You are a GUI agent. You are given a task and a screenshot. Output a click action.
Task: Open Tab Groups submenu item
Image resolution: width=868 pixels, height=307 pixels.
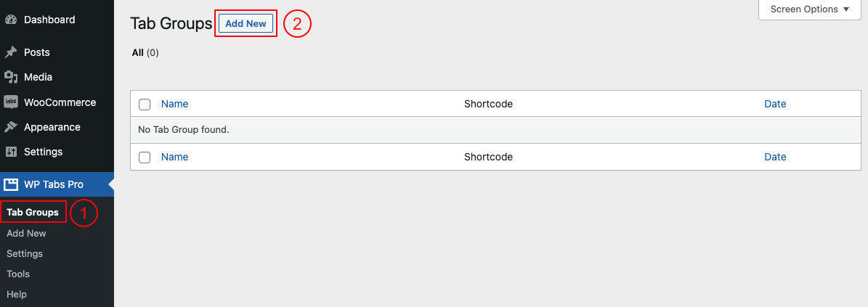point(33,213)
